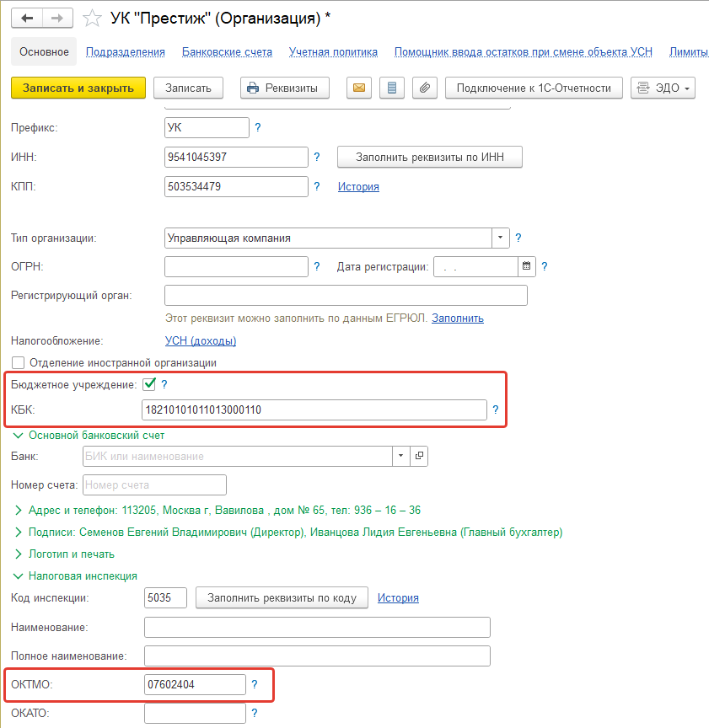Image resolution: width=709 pixels, height=728 pixels.
Task: Click the envelope email icon button
Action: click(x=358, y=88)
